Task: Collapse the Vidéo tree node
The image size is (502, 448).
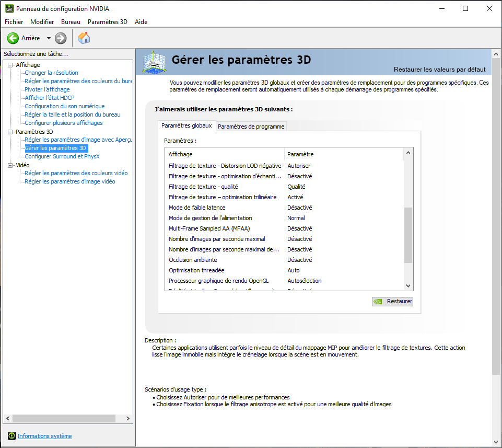Action: [10, 165]
